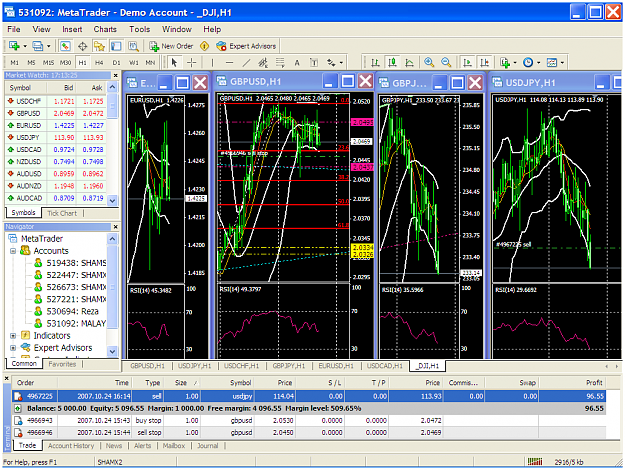Select the D1 timeframe

(x=116, y=63)
